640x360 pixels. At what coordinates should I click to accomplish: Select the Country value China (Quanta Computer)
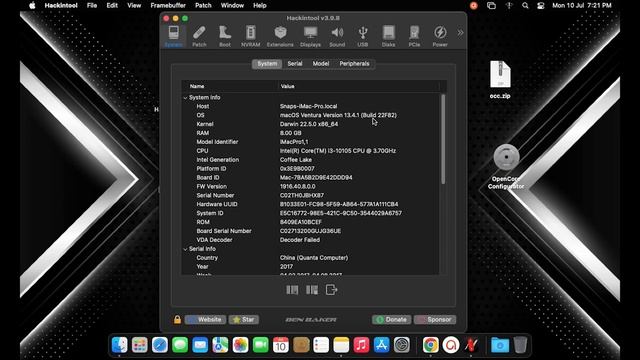(314, 258)
